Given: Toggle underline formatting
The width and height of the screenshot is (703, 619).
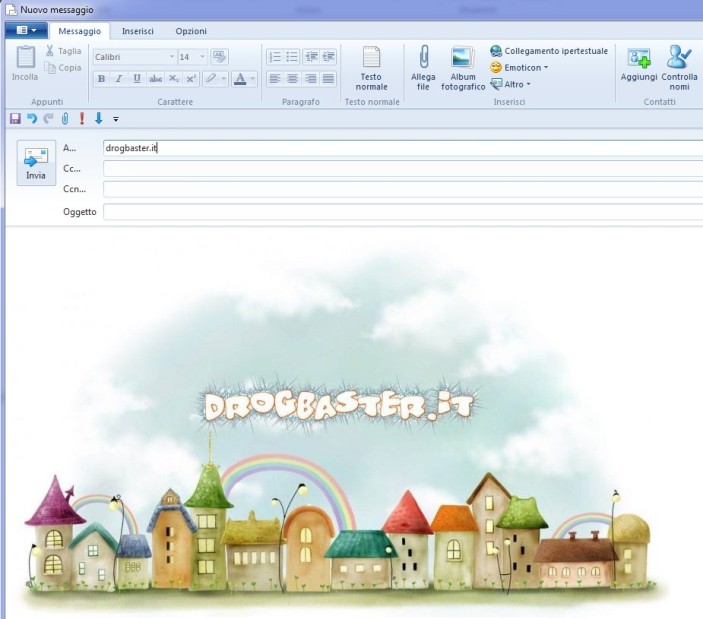Looking at the screenshot, I should [137, 79].
